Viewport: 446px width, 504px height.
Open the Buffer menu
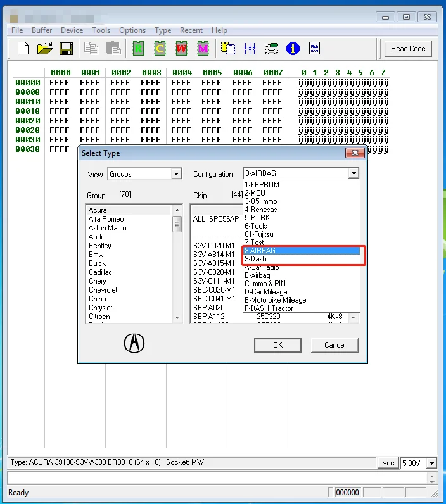pyautogui.click(x=42, y=30)
